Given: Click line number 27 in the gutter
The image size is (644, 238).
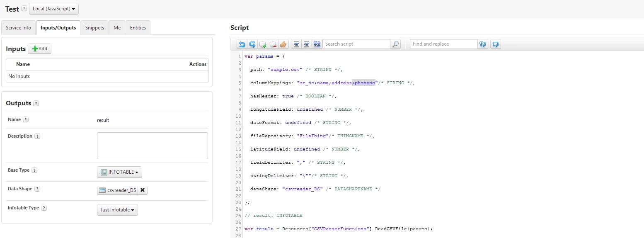Looking at the screenshot, I should 238,229.
